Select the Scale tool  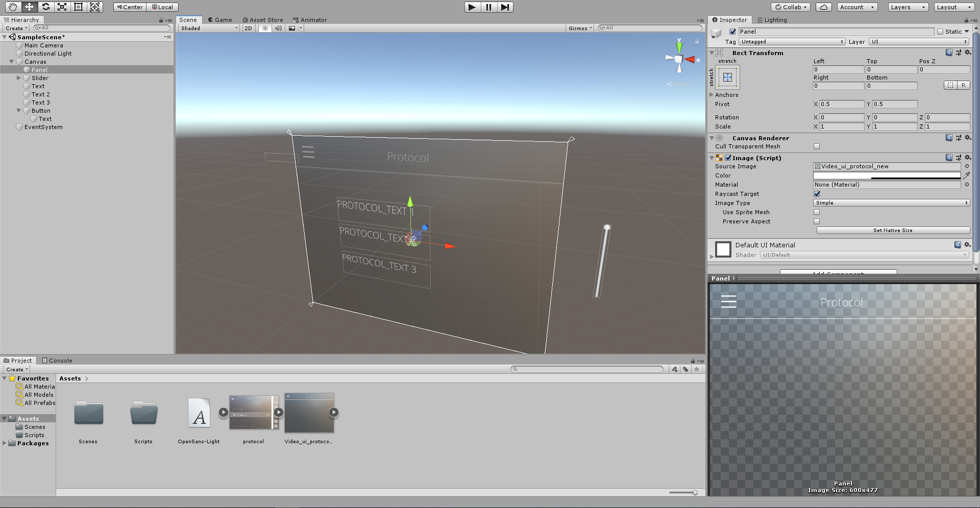(62, 7)
